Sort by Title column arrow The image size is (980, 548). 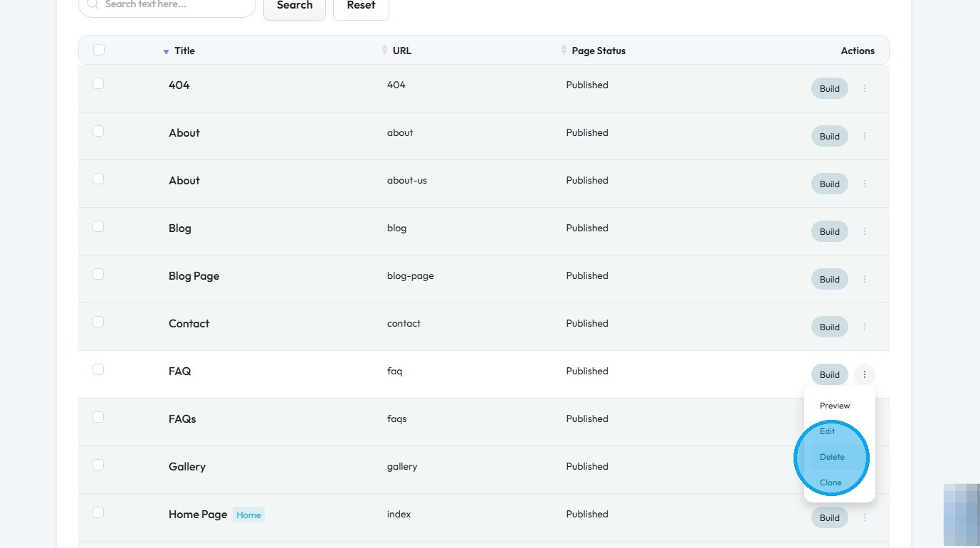(166, 51)
